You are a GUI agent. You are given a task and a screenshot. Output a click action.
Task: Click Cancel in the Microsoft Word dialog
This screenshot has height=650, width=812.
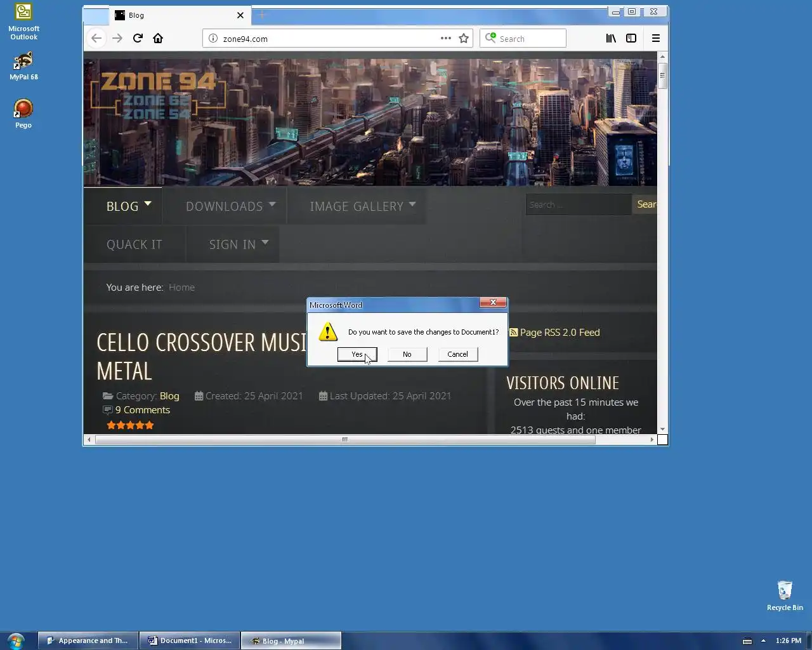click(x=457, y=354)
